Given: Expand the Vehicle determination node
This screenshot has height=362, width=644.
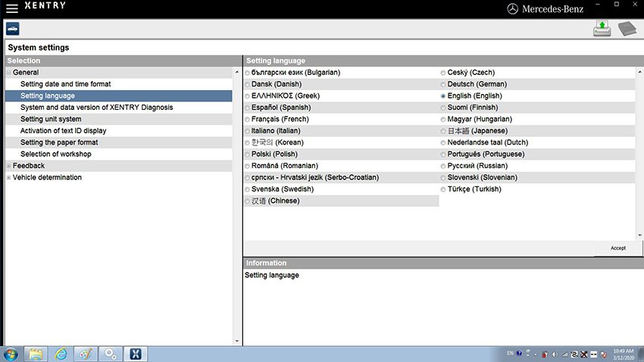Looking at the screenshot, I should [8, 178].
